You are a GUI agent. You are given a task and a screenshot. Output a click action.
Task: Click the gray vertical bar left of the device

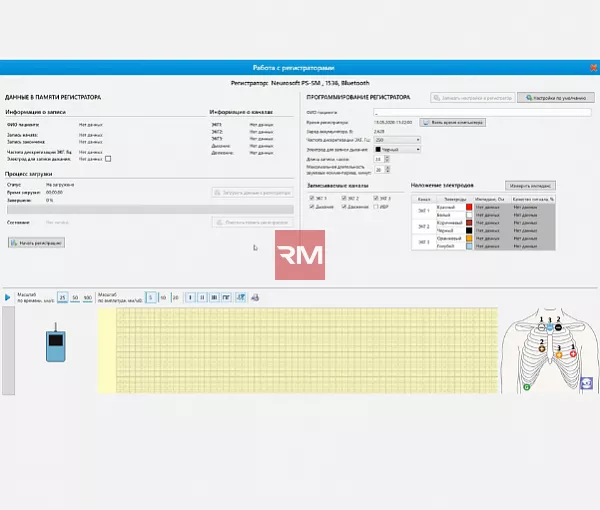tap(8, 350)
